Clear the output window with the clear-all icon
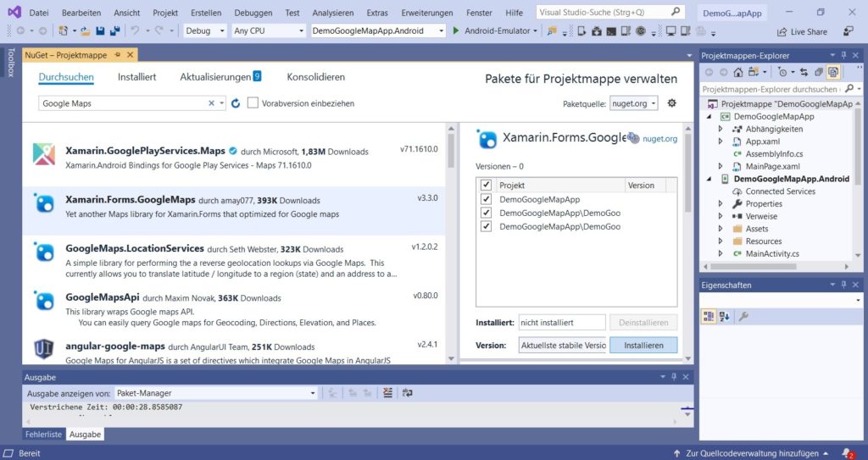 coord(387,393)
